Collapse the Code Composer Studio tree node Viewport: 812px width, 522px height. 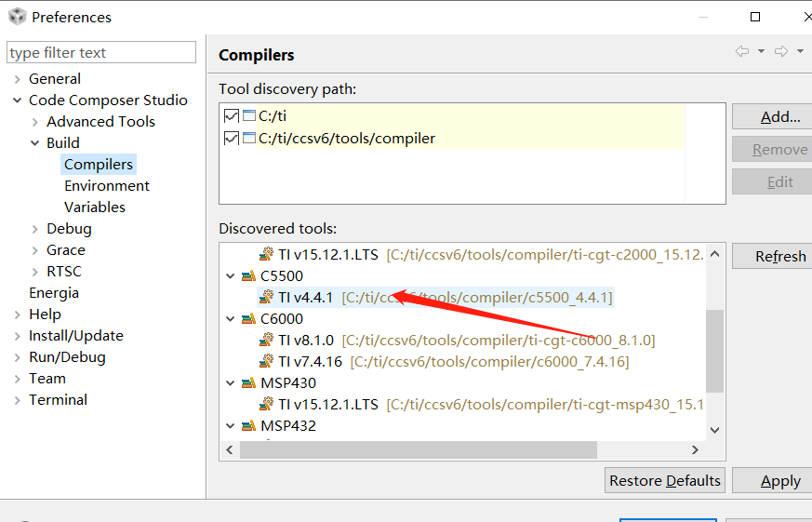coord(17,100)
